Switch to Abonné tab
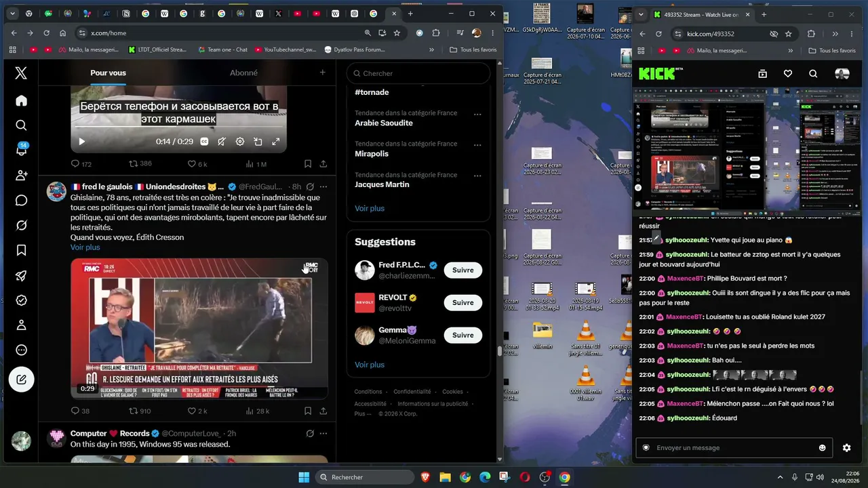868x488 pixels. (x=243, y=73)
